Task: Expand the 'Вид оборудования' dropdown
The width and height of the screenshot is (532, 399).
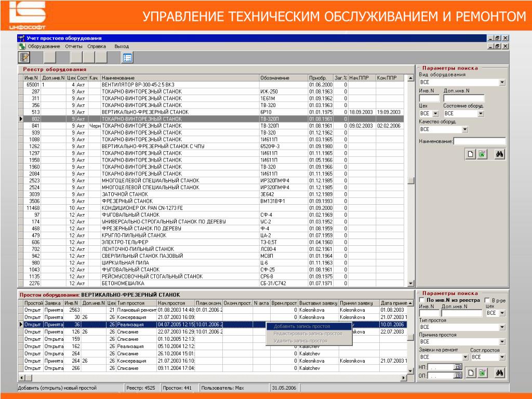Action: (502, 83)
